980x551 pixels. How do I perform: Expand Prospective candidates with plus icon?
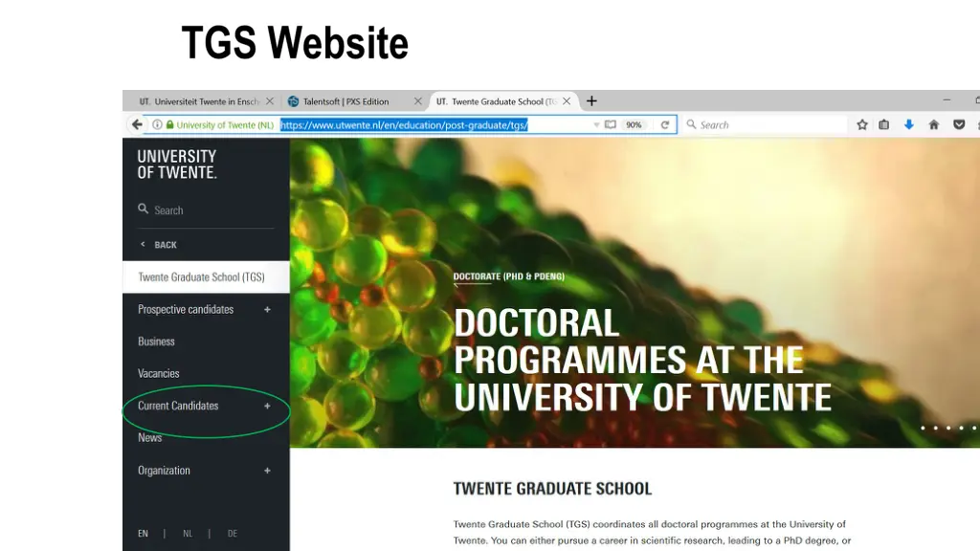[x=267, y=309]
